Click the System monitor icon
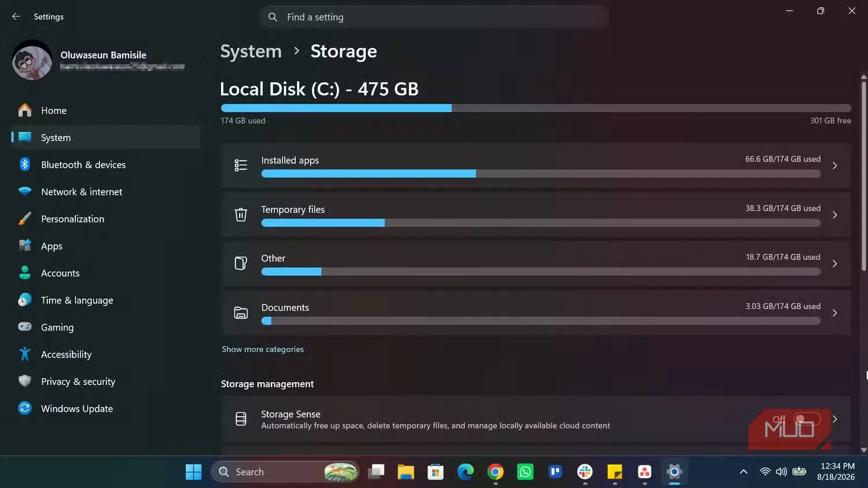The image size is (868, 488). coord(25,138)
